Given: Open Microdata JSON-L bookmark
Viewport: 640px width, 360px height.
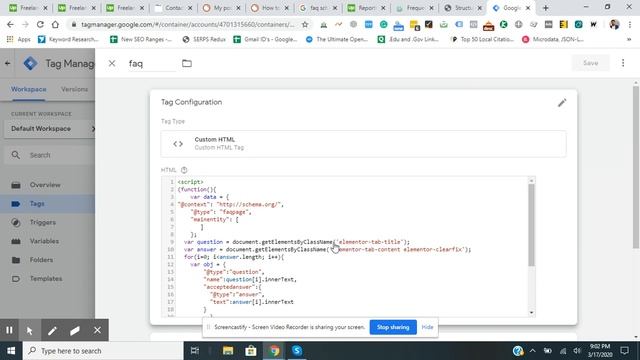Looking at the screenshot, I should tap(553, 40).
